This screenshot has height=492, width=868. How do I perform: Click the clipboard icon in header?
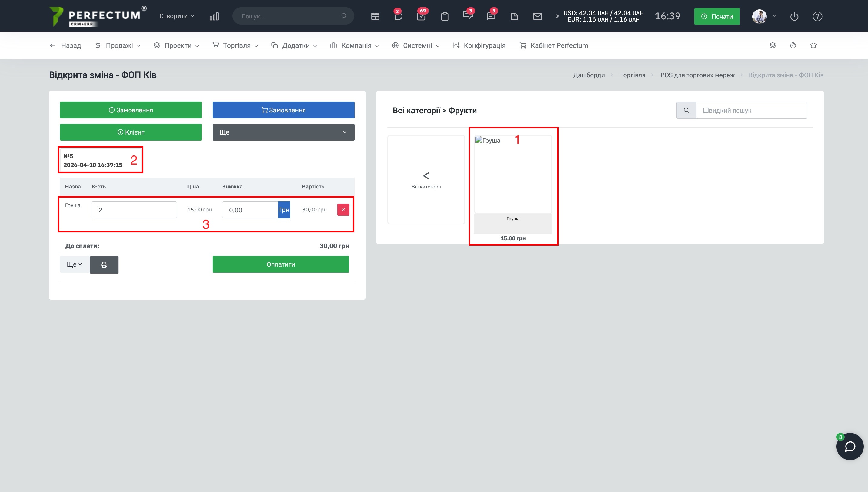tap(445, 16)
